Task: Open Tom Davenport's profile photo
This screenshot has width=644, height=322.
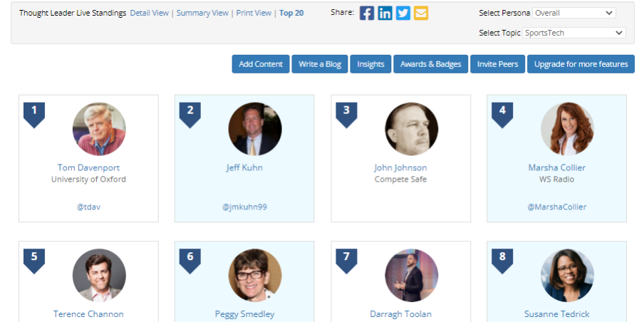Action: [99, 129]
